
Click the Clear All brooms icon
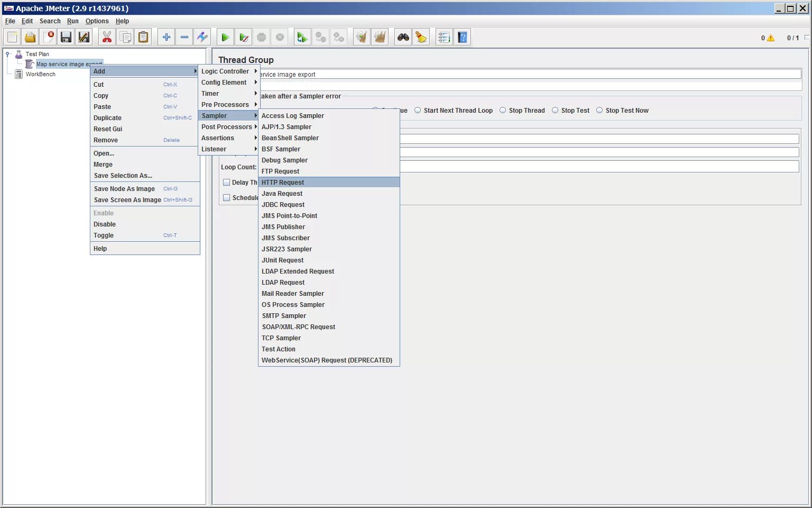point(380,37)
